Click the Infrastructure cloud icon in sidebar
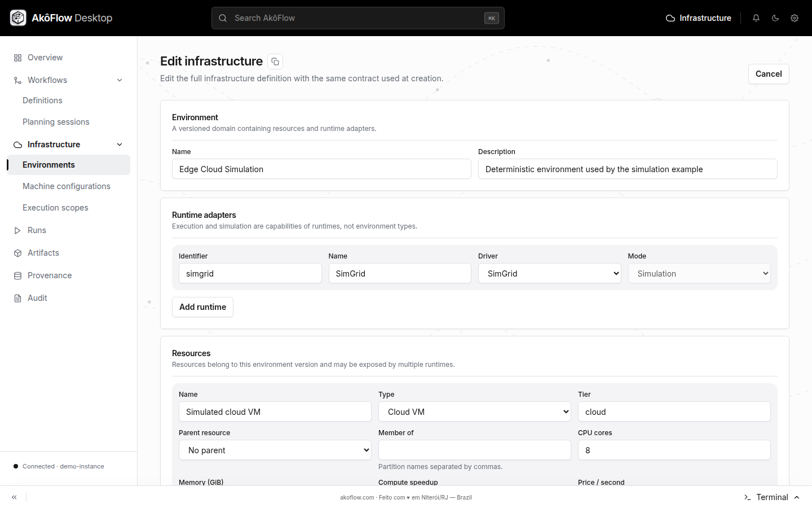 (x=17, y=144)
